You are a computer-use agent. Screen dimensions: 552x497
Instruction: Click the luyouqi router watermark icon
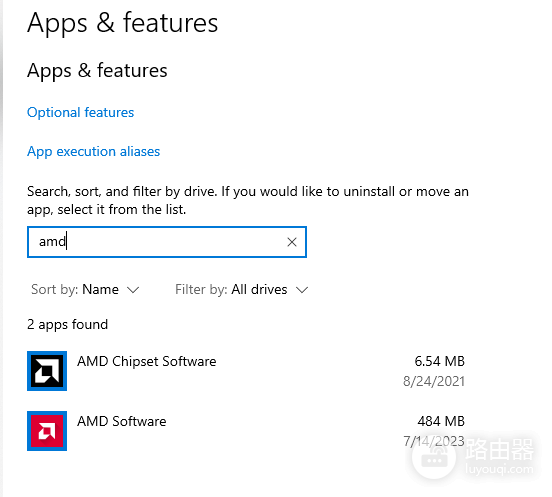434,457
